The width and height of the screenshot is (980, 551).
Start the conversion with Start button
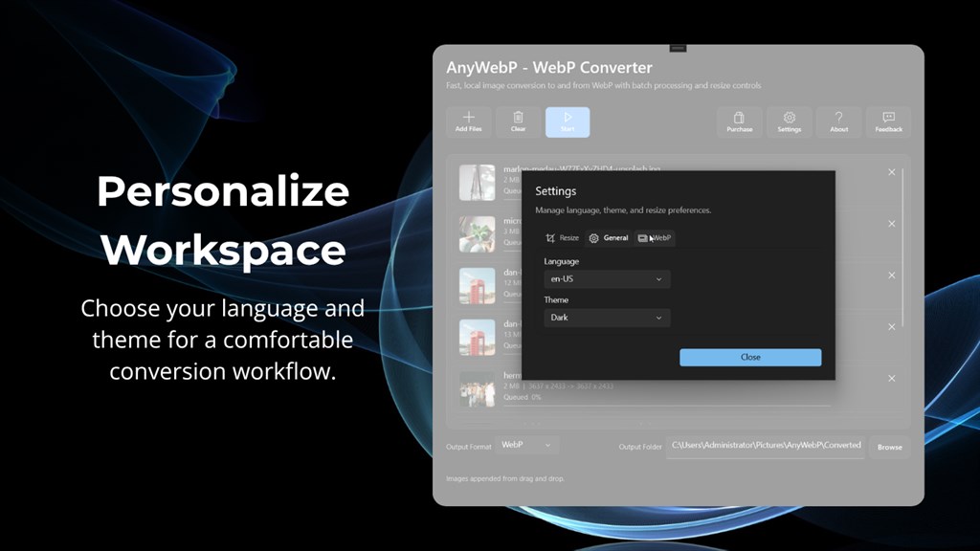[x=568, y=121]
